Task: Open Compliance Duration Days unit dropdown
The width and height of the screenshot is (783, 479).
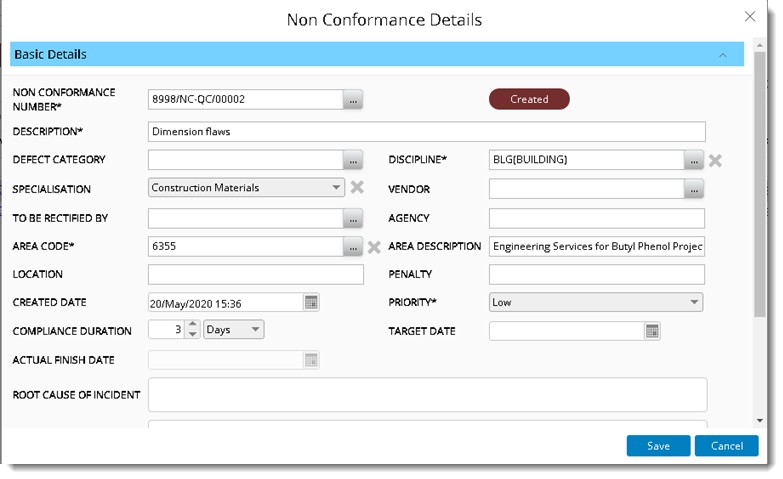Action: pos(255,330)
